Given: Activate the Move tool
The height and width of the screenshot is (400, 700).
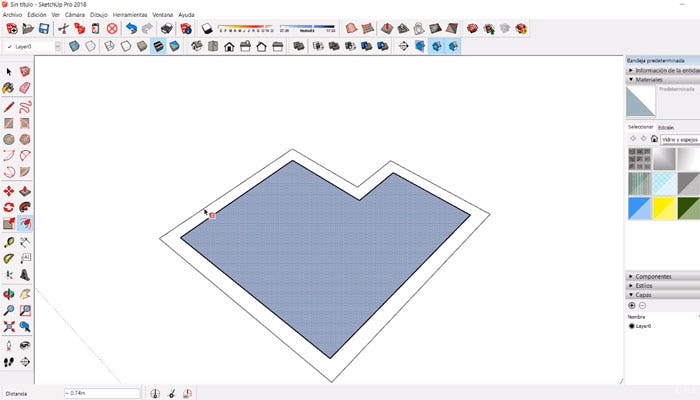Looking at the screenshot, I should coord(9,191).
